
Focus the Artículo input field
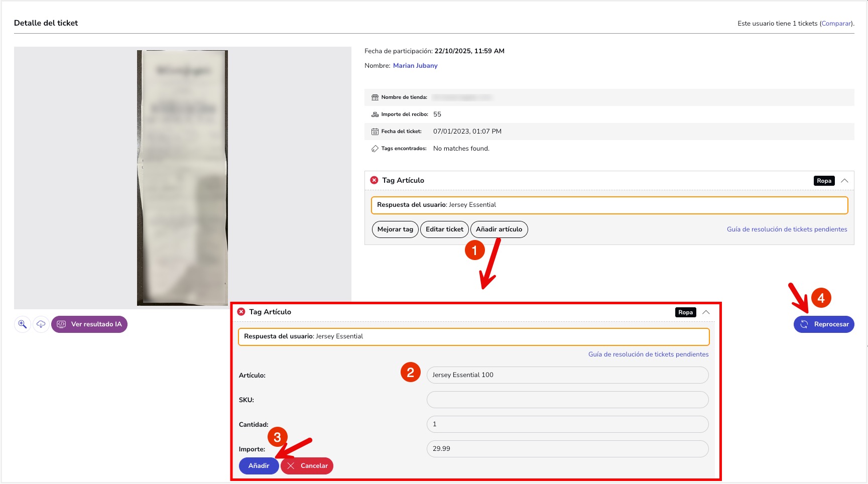tap(567, 375)
